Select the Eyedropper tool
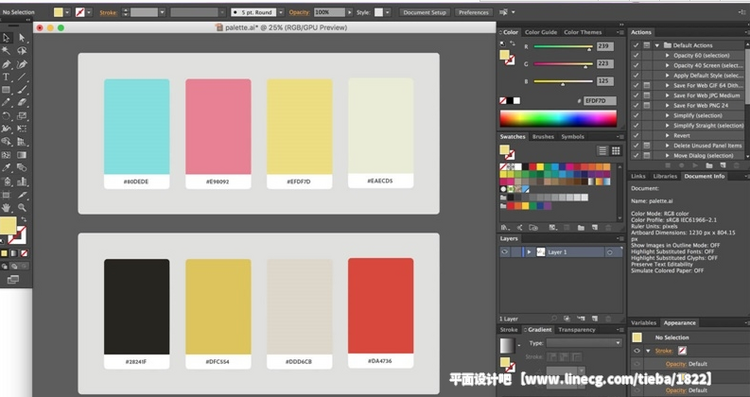The image size is (750, 397). tap(6, 168)
